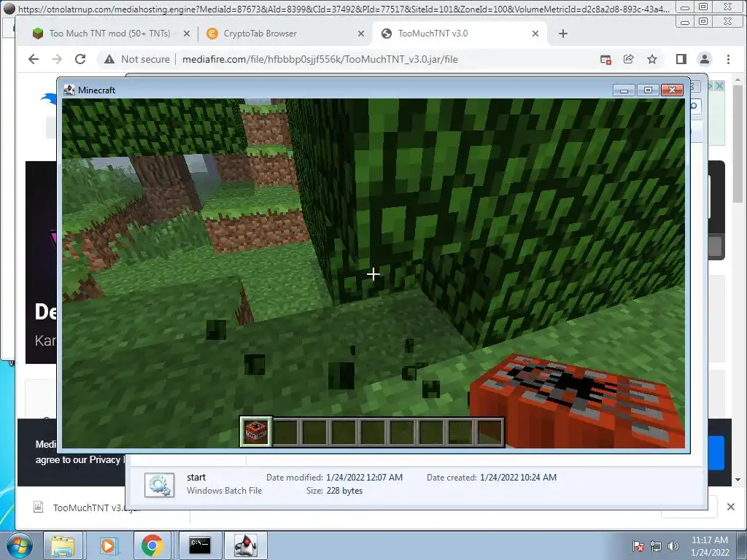Click the Not secure warning icon
This screenshot has height=560, width=747.
point(109,59)
